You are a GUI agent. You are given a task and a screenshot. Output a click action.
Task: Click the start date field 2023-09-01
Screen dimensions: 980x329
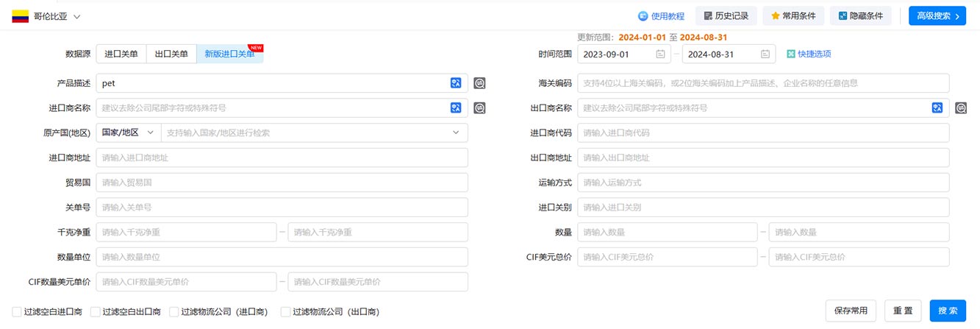click(x=624, y=54)
